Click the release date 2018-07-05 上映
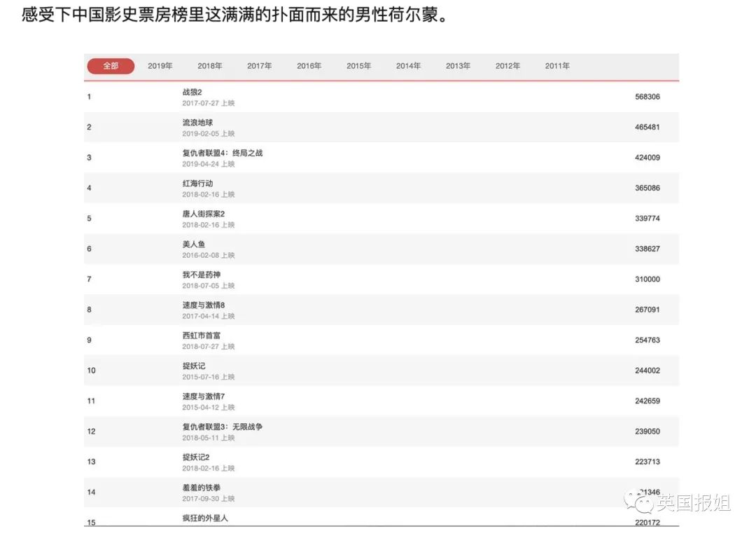 coord(209,286)
